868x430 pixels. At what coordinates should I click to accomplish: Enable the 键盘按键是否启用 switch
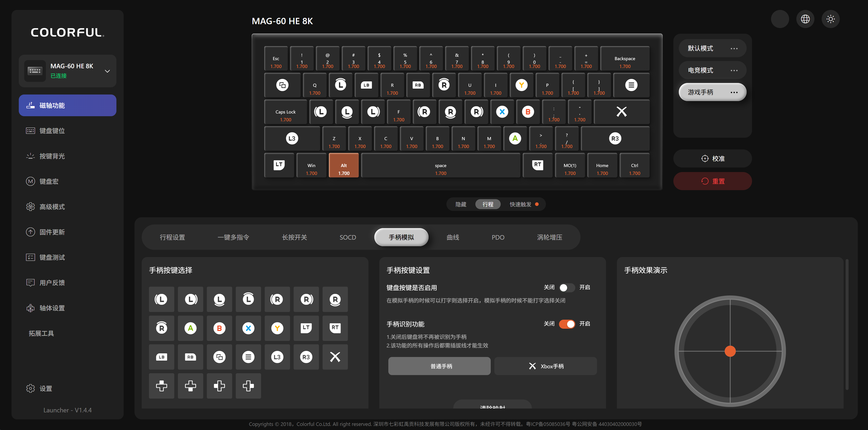point(567,288)
